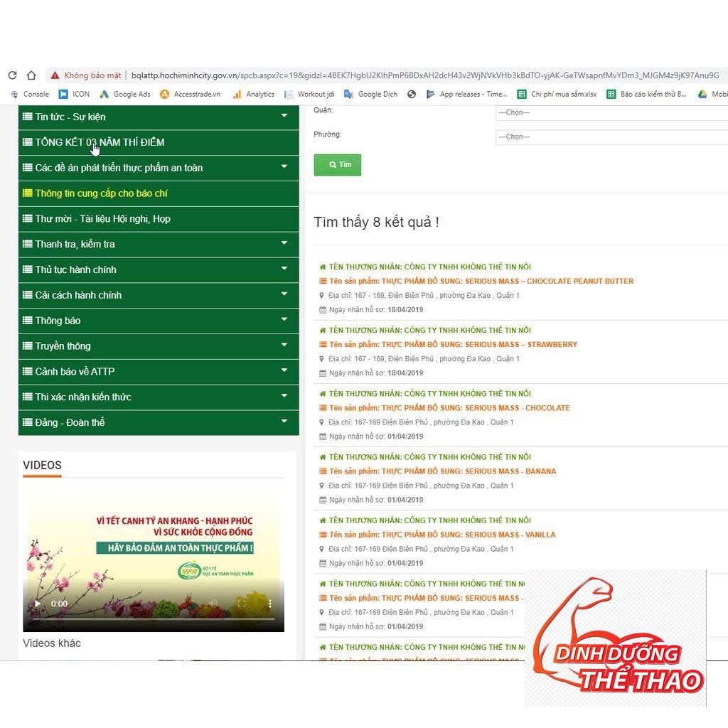728x728 pixels.
Task: Expand the 'Tin tức - Sự kiện' menu
Action: point(284,117)
